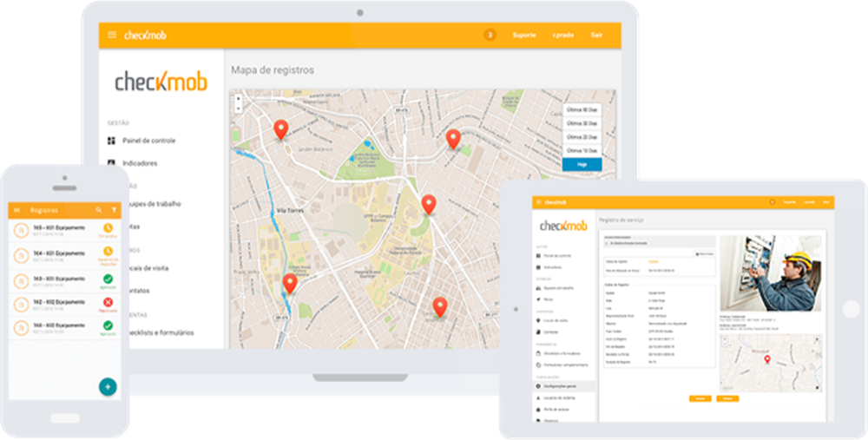Screen dimensions: 868x440
Task: Open Equipes de trabalho in tablet sidebar
Action: point(558,288)
